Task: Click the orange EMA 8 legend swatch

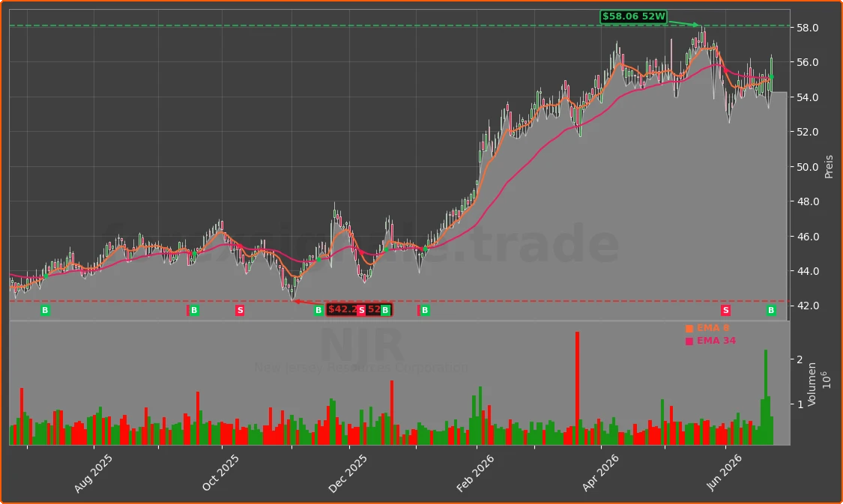Action: [689, 328]
